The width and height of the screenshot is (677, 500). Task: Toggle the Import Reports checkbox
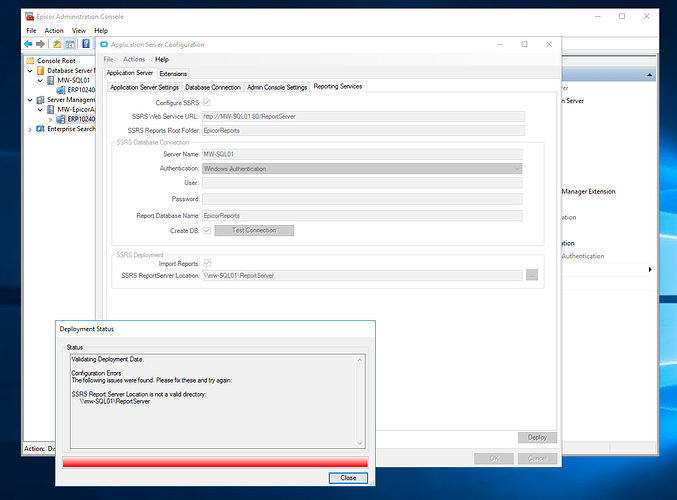click(x=207, y=263)
